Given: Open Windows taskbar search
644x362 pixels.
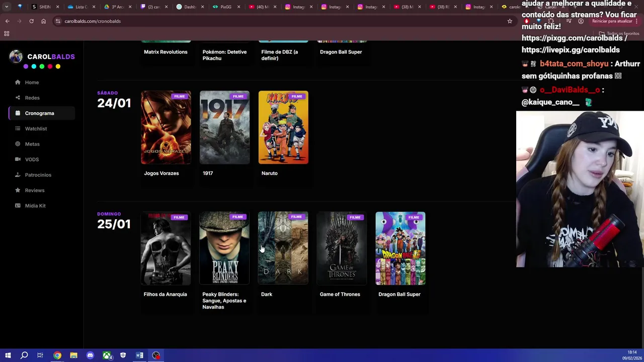Looking at the screenshot, I should tap(24, 355).
